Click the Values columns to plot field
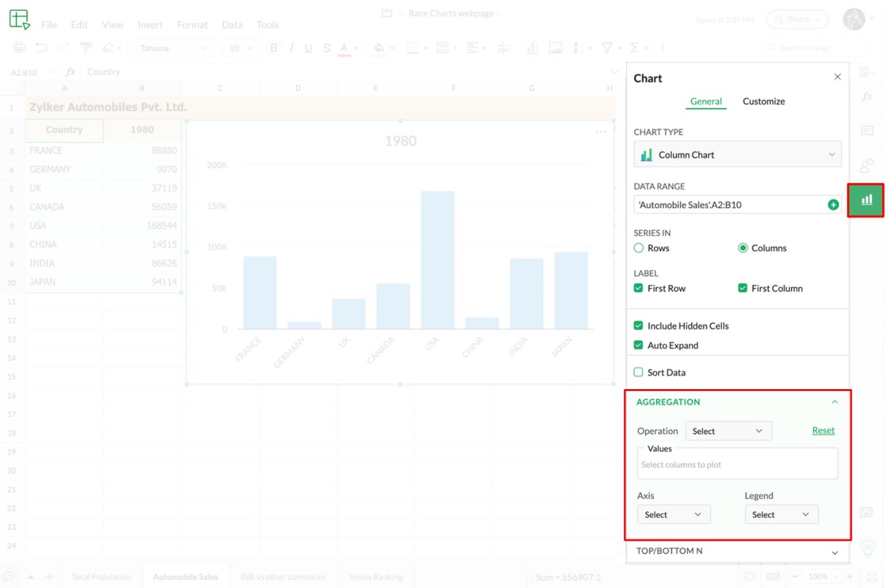The width and height of the screenshot is (889, 588). [x=737, y=465]
